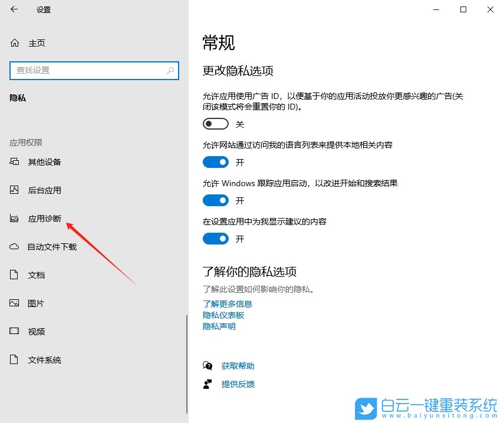This screenshot has width=504, height=423.
Task: Click the 了解更多信息 link
Action: point(228,304)
